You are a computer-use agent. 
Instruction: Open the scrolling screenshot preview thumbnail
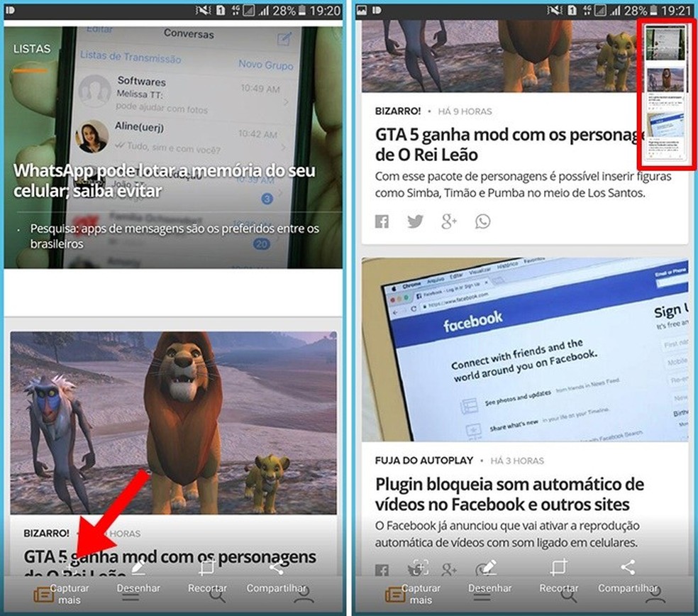pyautogui.click(x=666, y=94)
